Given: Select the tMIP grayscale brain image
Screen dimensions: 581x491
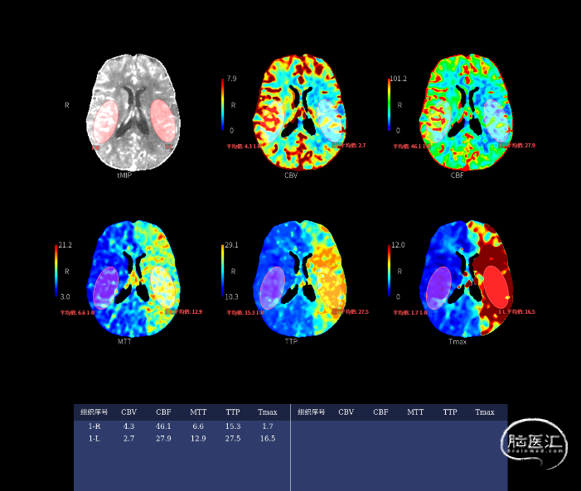Looking at the screenshot, I should [134, 112].
